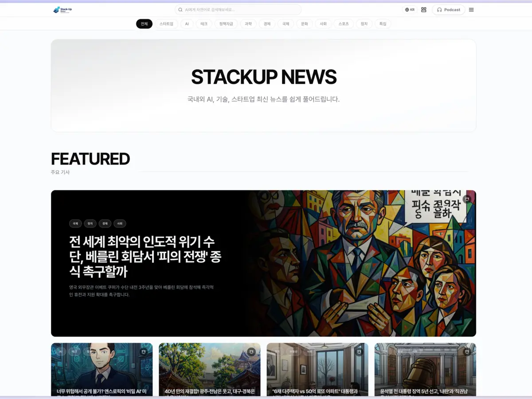Image resolution: width=532 pixels, height=399 pixels.
Task: Open the Podcast button
Action: point(449,10)
